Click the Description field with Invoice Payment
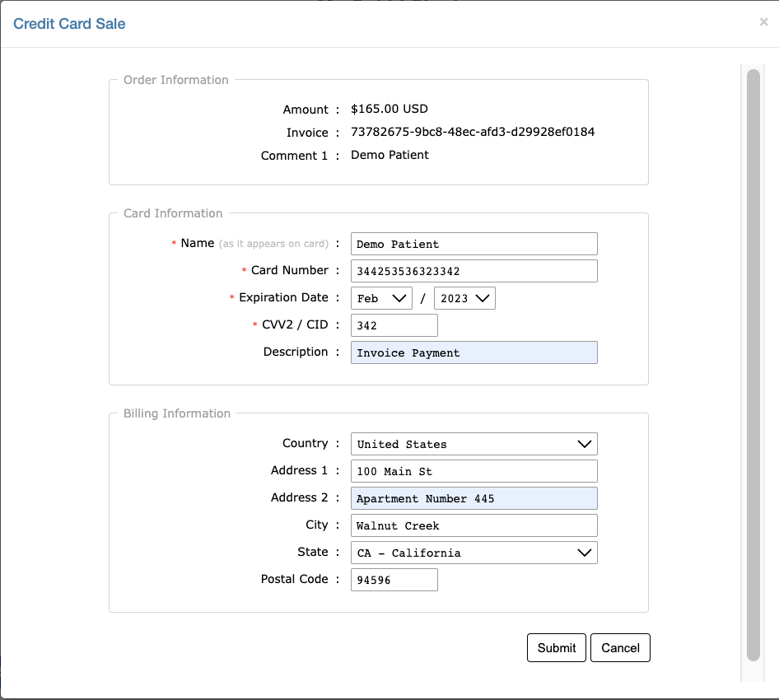This screenshot has width=779, height=700. pos(474,352)
